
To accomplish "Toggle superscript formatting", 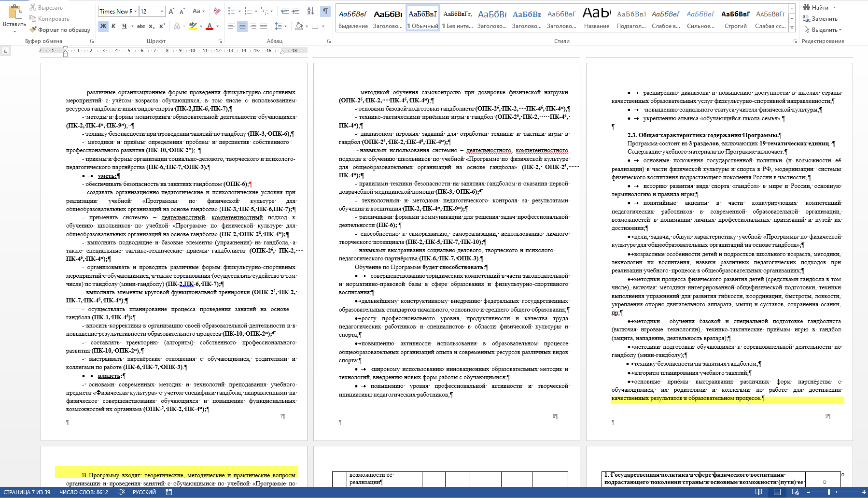I will [x=162, y=26].
